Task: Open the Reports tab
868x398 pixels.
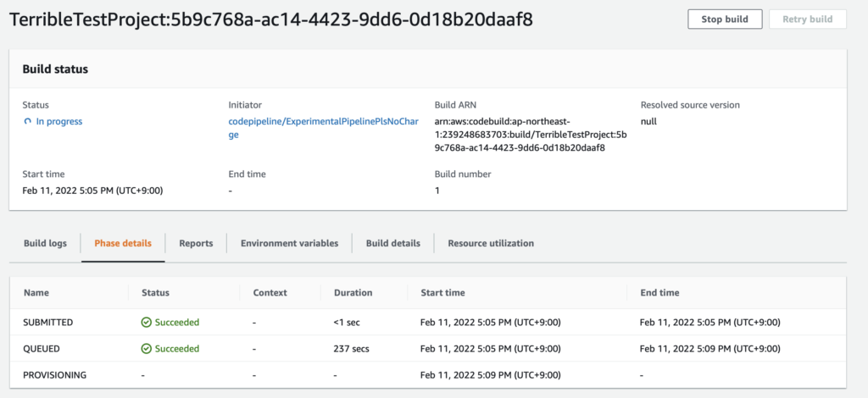Action: [x=196, y=243]
